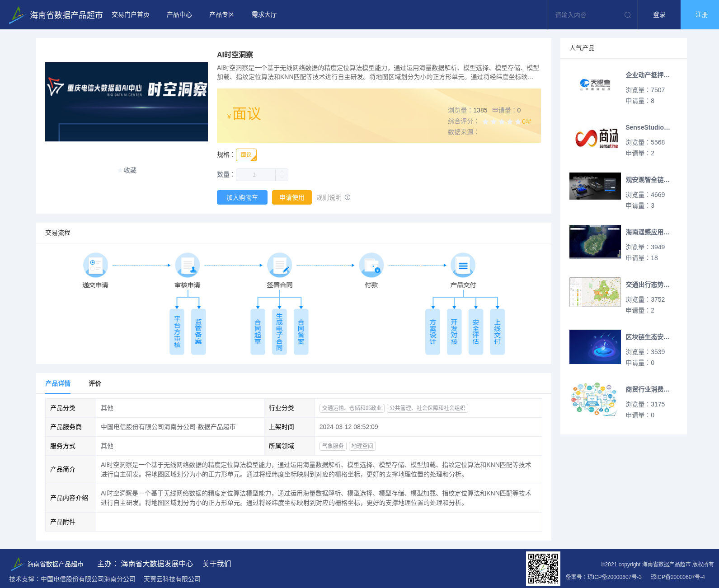
Task: Click the 合同备案 step box
Action: (301, 332)
